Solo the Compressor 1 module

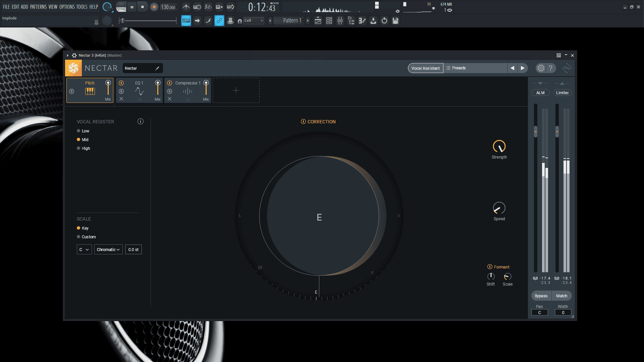[x=170, y=91]
